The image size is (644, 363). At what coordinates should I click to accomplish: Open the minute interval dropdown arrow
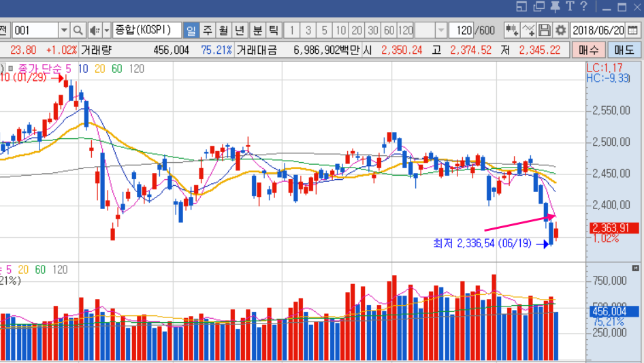440,31
